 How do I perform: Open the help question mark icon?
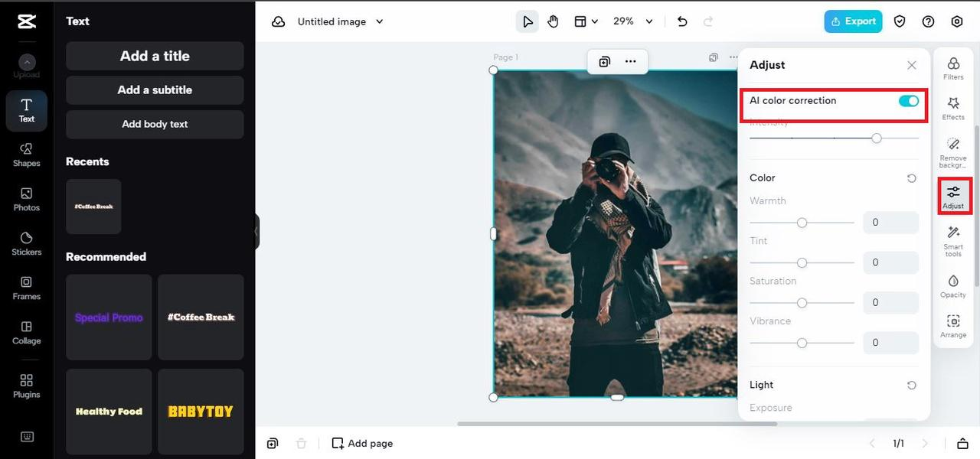(928, 21)
